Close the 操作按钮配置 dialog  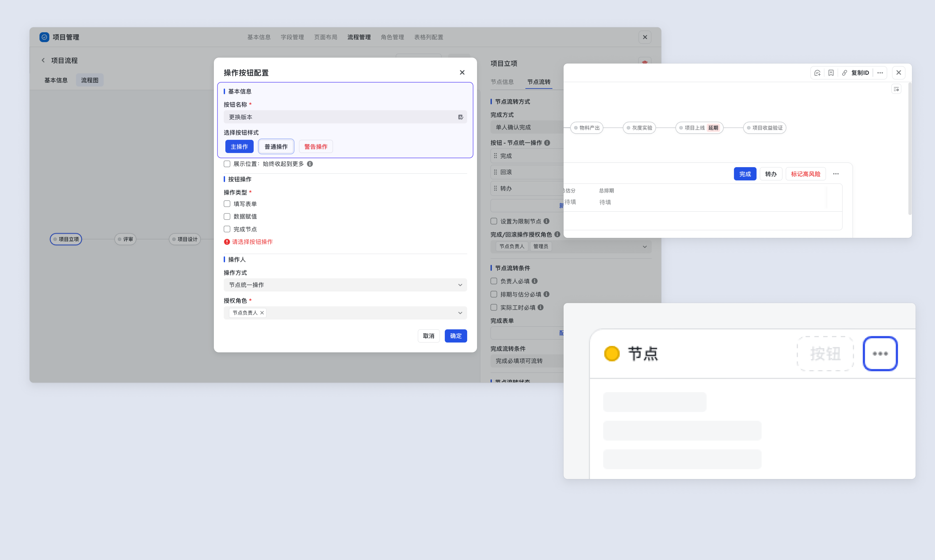point(462,72)
